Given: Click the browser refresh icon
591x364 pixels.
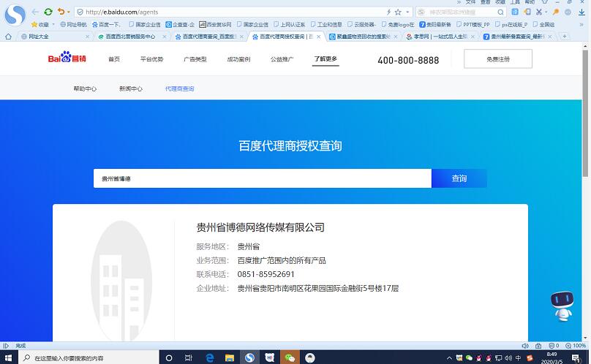Looking at the screenshot, I should coord(48,12).
